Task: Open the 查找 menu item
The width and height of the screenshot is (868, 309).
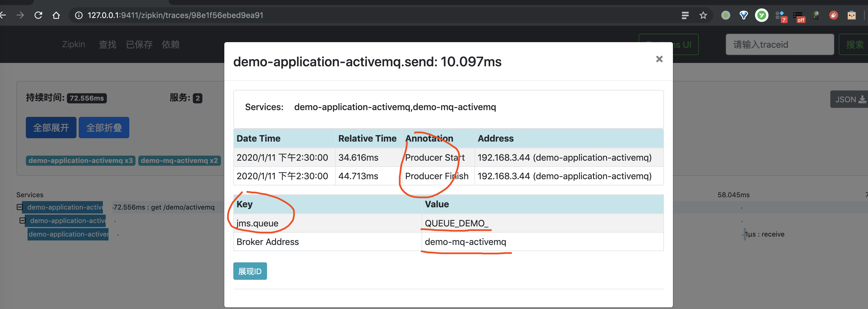Action: [107, 44]
